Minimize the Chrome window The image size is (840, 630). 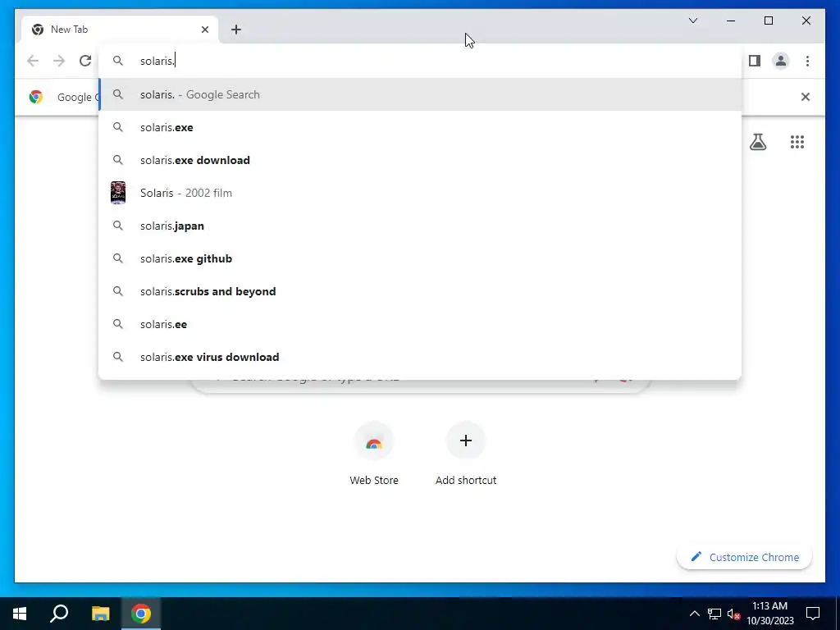pyautogui.click(x=731, y=21)
